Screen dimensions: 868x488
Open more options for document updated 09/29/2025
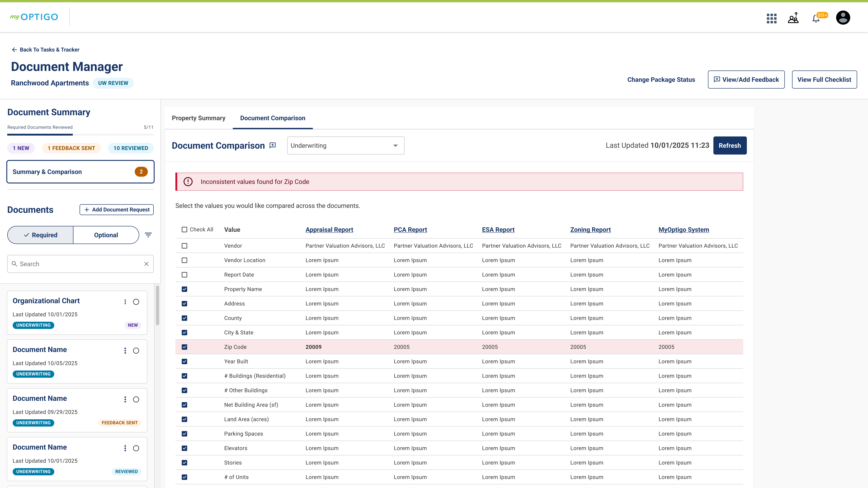[x=125, y=399]
